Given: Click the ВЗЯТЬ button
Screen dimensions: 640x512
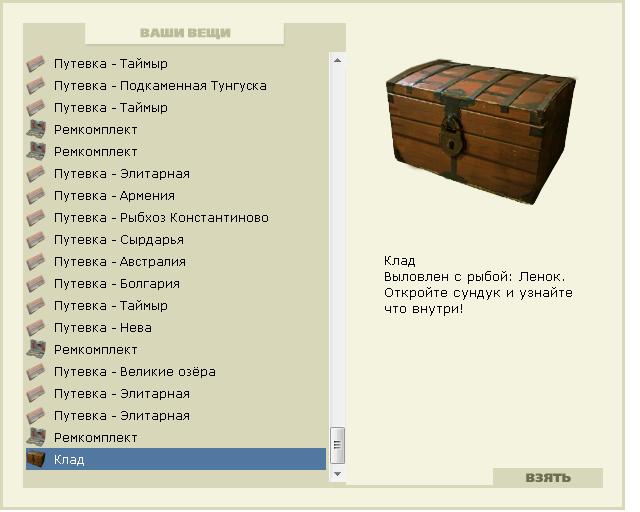Looking at the screenshot, I should pyautogui.click(x=548, y=478).
